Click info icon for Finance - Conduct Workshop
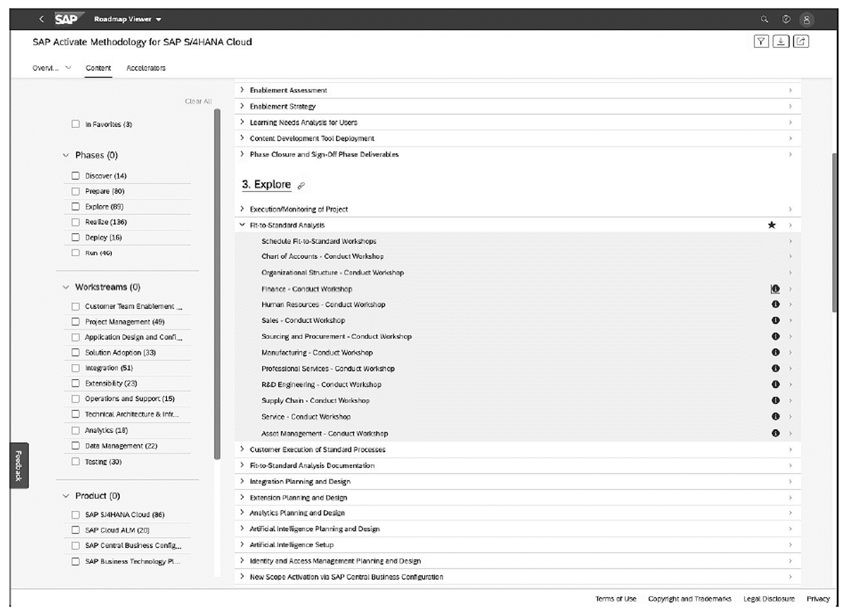 point(775,289)
